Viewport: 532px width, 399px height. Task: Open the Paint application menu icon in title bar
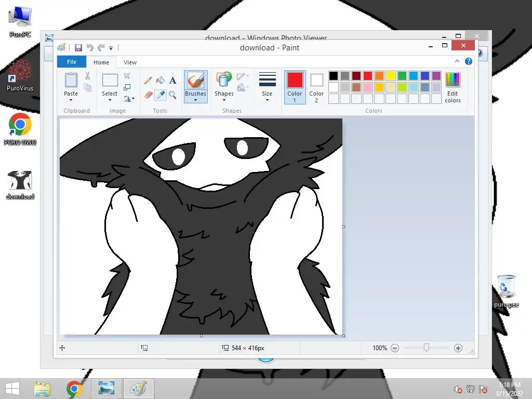[61, 48]
